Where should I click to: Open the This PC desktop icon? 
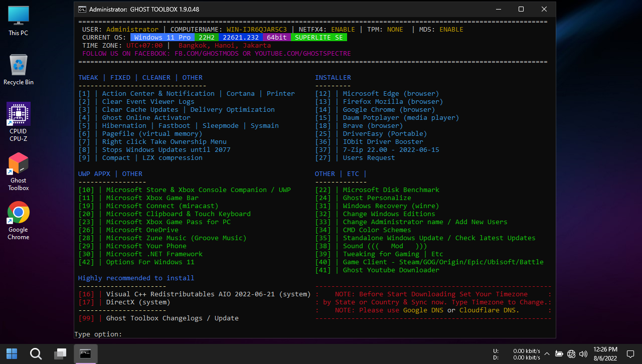19,20
